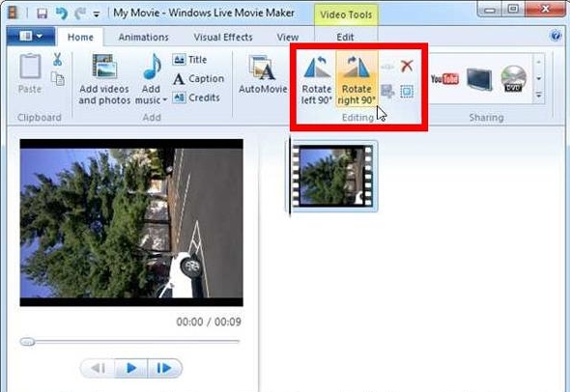Open Help with the question mark icon
The image size is (570, 392).
click(556, 35)
